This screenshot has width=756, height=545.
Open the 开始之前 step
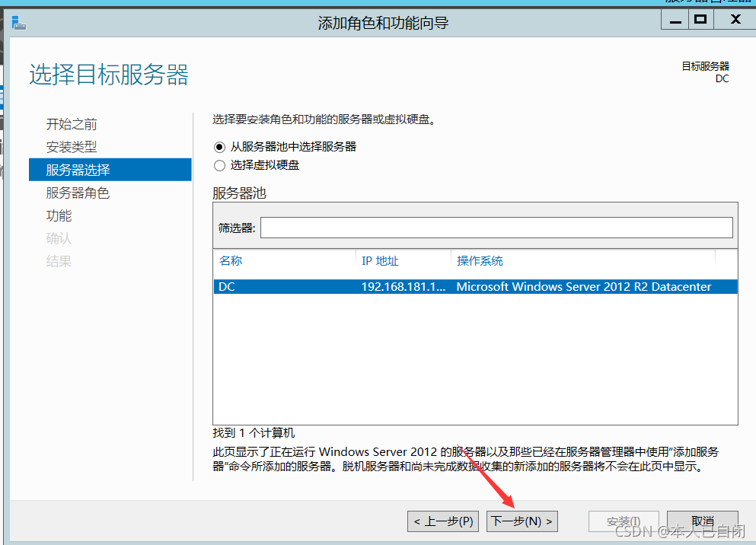pyautogui.click(x=72, y=124)
